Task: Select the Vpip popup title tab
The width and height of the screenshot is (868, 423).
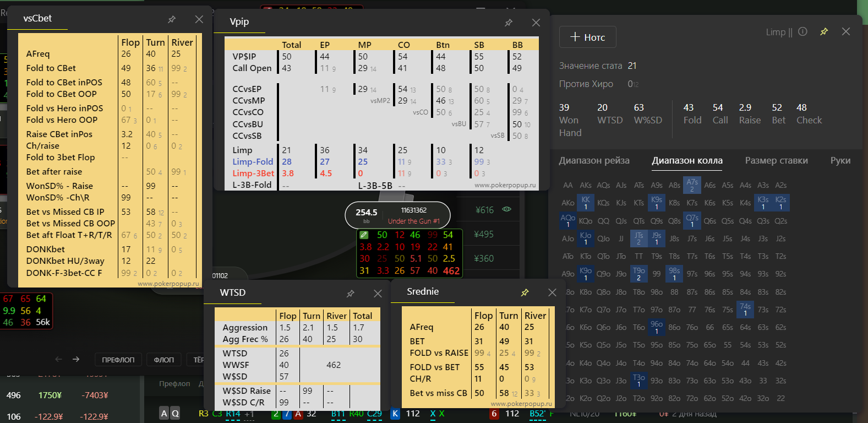Action: (x=239, y=21)
